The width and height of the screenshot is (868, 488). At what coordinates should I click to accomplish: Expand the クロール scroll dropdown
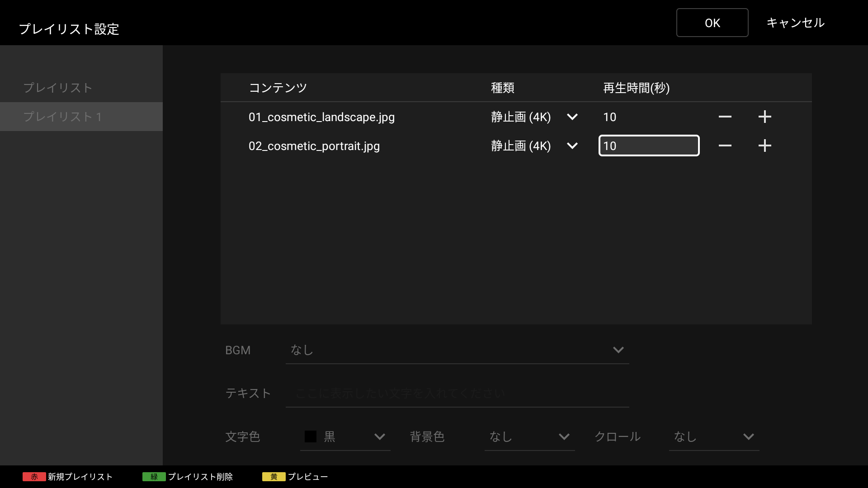click(x=714, y=437)
